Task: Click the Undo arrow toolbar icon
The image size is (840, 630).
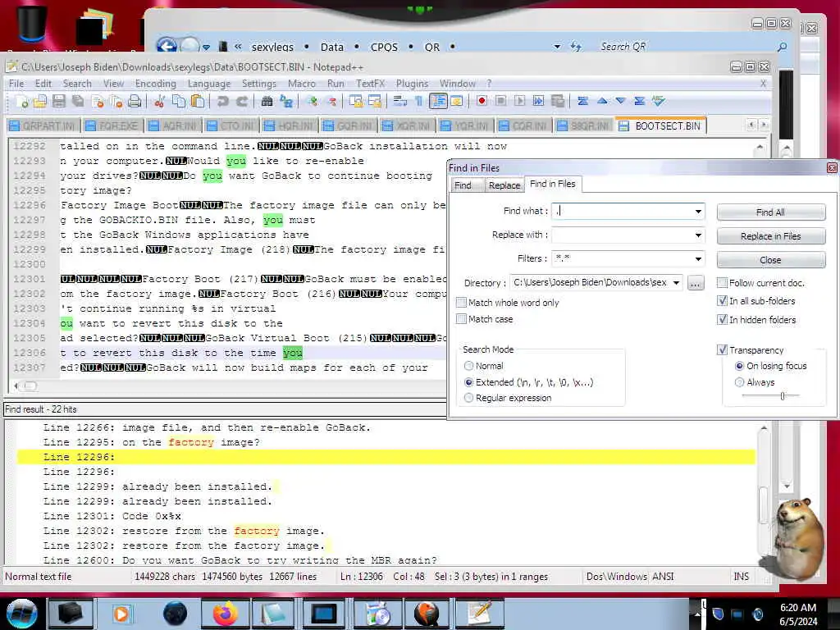Action: tap(222, 101)
